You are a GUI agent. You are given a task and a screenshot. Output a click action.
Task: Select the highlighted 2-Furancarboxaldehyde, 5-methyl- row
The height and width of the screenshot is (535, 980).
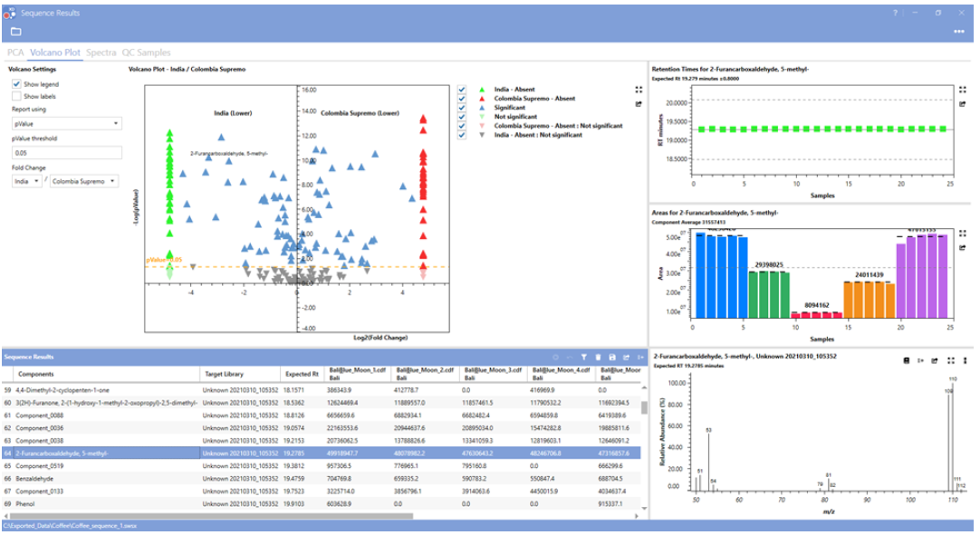click(322, 454)
